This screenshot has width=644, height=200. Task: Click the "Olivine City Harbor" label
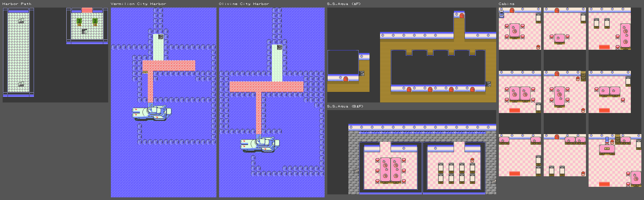pos(244,4)
